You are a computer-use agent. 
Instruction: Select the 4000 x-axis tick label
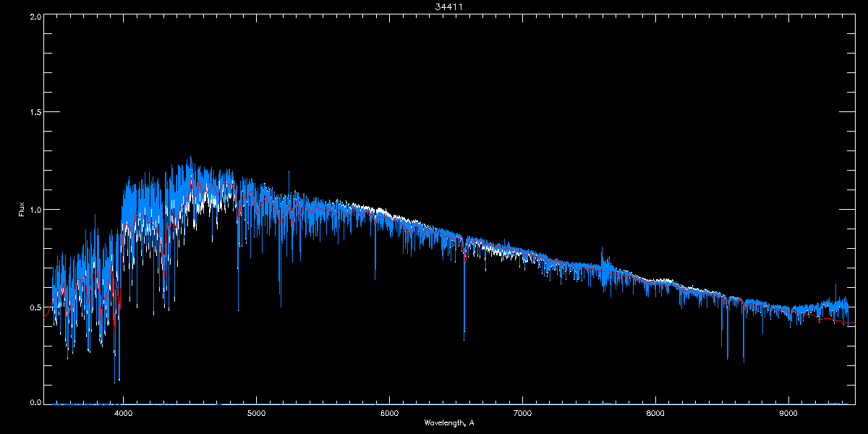tap(124, 414)
